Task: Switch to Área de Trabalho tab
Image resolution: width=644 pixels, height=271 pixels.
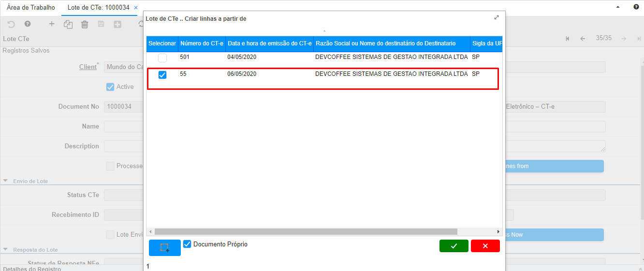Action: tap(31, 8)
